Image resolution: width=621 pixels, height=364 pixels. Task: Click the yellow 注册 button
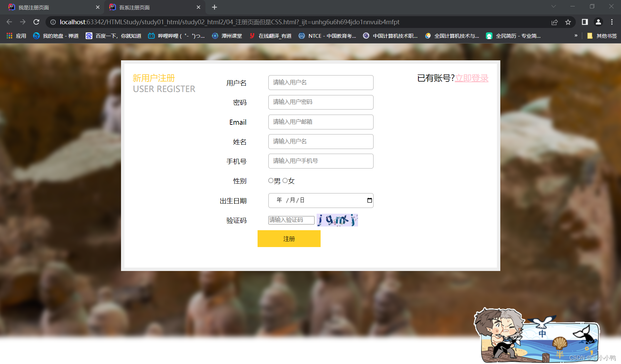[289, 239]
